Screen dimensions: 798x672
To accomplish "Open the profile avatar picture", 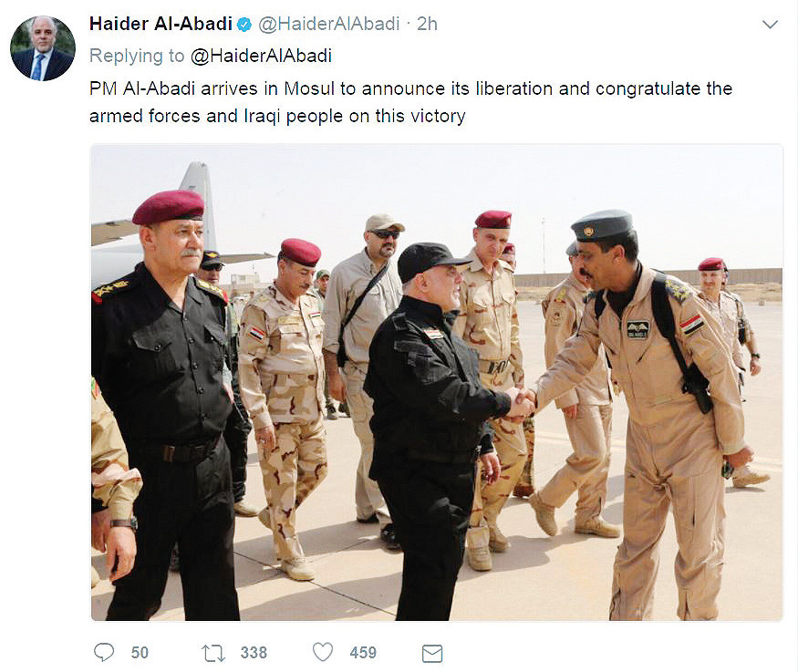I will (43, 48).
